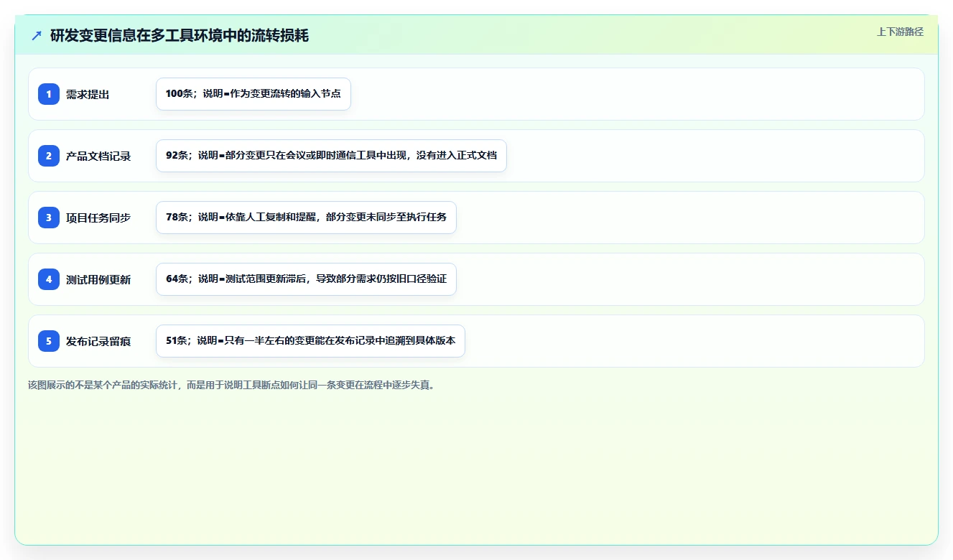Viewport: 953px width, 560px height.
Task: Select step number 4 badge
Action: point(49,279)
